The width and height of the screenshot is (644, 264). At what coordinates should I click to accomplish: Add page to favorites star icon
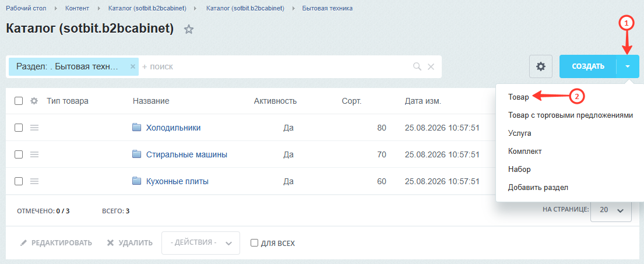coord(188,29)
